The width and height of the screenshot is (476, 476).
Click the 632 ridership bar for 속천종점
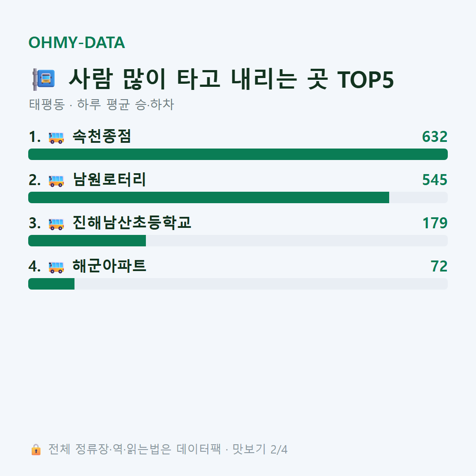(238, 154)
